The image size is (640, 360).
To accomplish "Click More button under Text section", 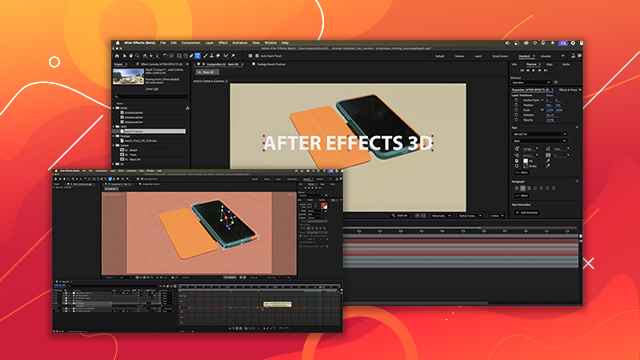I will (522, 173).
